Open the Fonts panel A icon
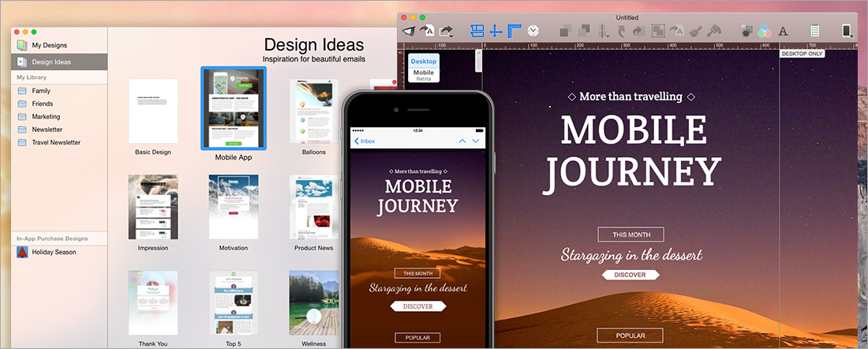868x349 pixels. coord(783,32)
